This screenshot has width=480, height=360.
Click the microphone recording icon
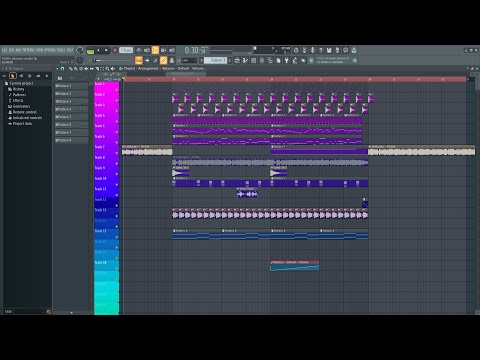pyautogui.click(x=312, y=50)
